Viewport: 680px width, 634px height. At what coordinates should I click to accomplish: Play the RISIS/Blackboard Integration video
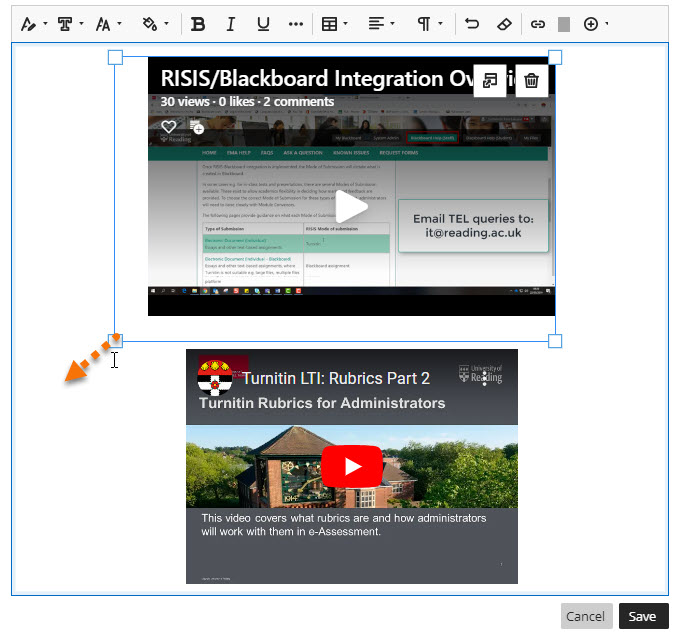pyautogui.click(x=351, y=207)
